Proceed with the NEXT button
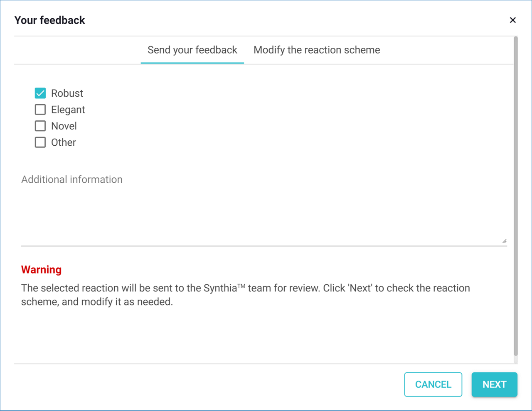 point(494,384)
